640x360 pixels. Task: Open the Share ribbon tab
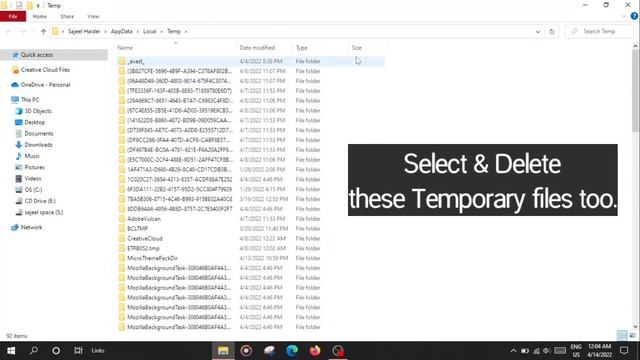67,16
